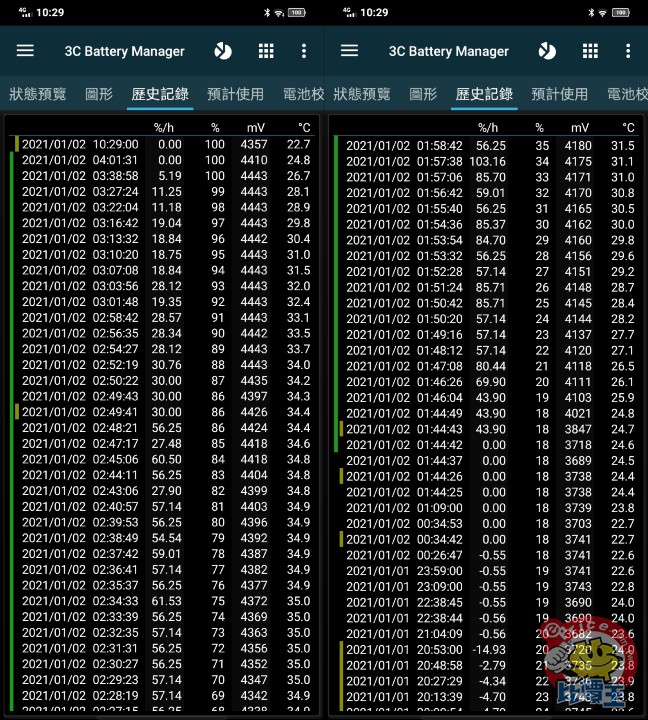Open three-dot overflow menu, left screen

tap(304, 51)
